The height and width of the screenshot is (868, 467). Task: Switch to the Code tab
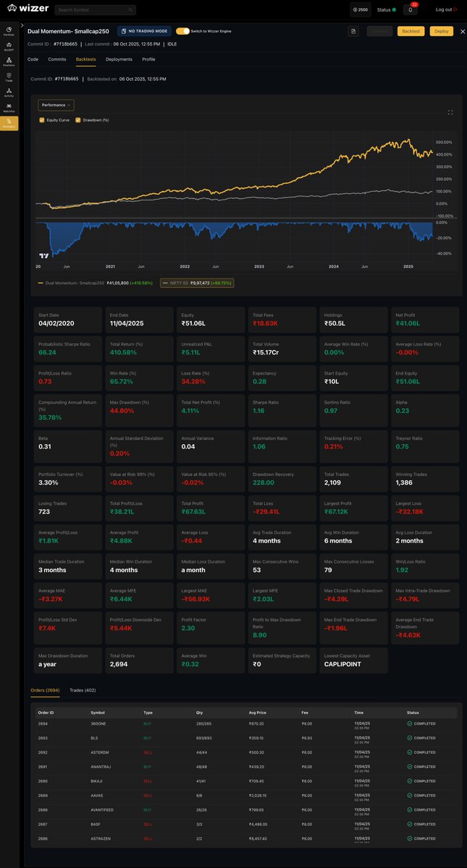33,59
